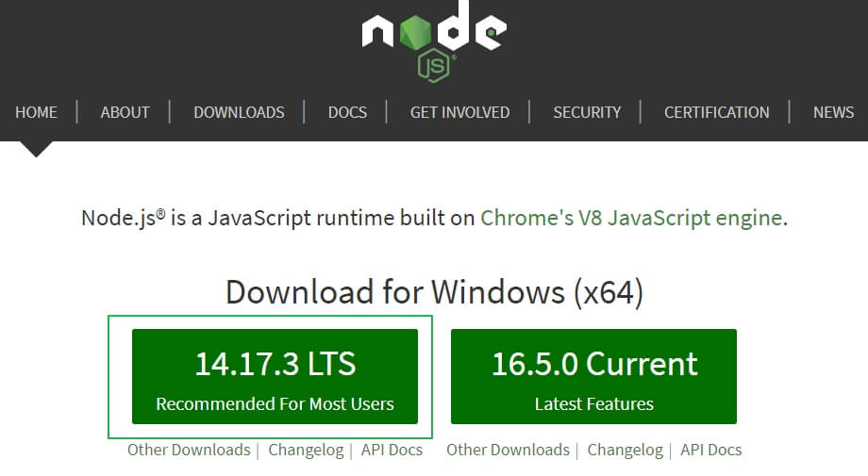Click the Node.js logo
Screen dimensions: 868x476
pyautogui.click(x=434, y=41)
